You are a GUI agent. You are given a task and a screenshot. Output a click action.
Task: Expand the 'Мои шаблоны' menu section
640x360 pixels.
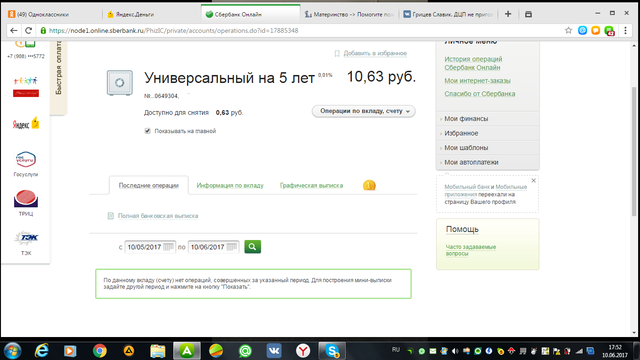pyautogui.click(x=488, y=147)
